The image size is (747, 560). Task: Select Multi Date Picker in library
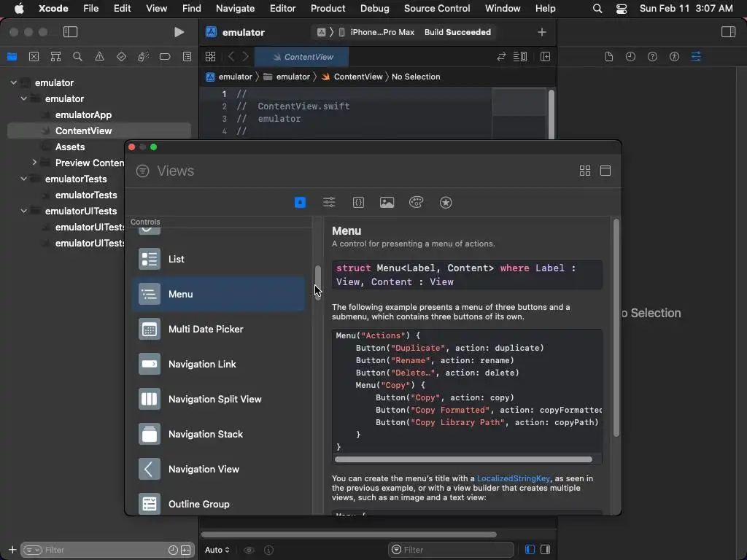[219, 329]
